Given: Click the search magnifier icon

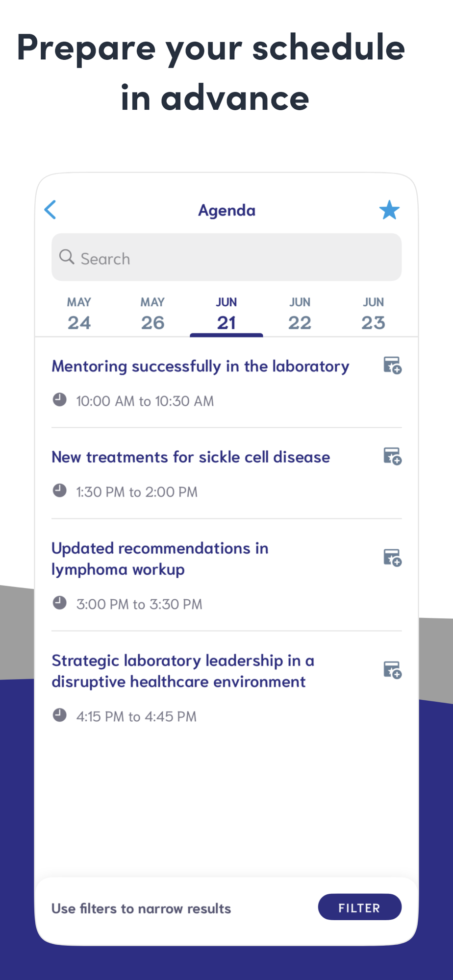Looking at the screenshot, I should pyautogui.click(x=67, y=257).
